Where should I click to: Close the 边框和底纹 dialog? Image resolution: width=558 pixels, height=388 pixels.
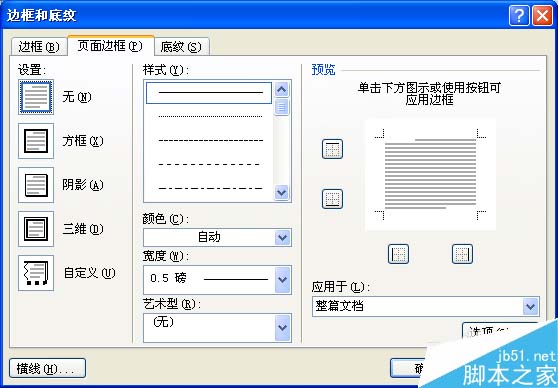tap(542, 16)
